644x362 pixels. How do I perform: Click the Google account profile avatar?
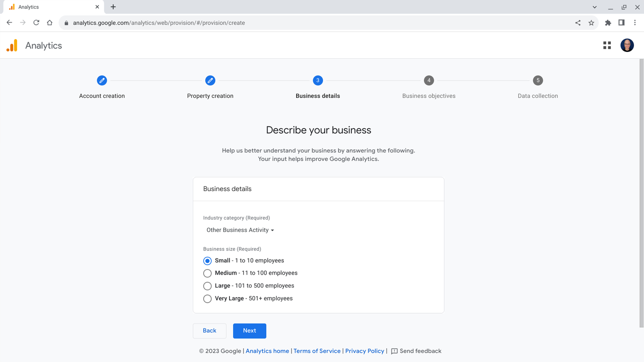[x=627, y=45]
